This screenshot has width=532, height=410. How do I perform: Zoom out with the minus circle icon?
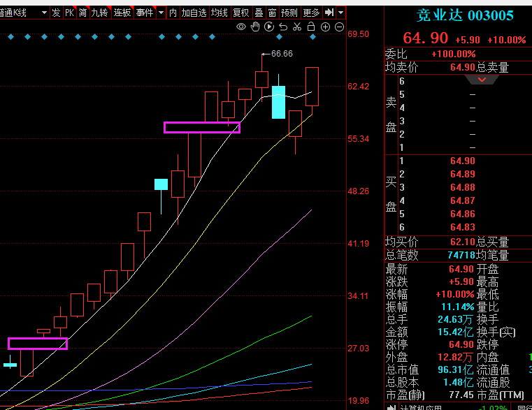coord(339,27)
